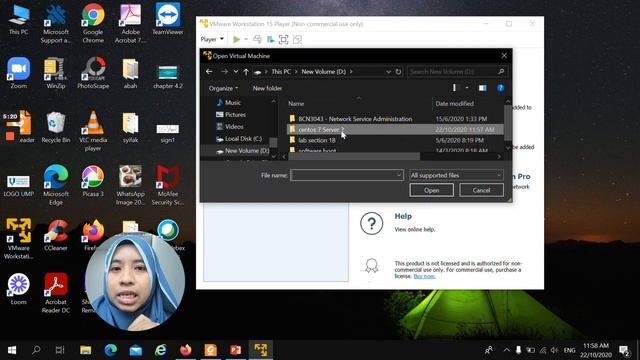Open PowerPoint from the taskbar
This screenshot has height=360, width=640.
[236, 350]
